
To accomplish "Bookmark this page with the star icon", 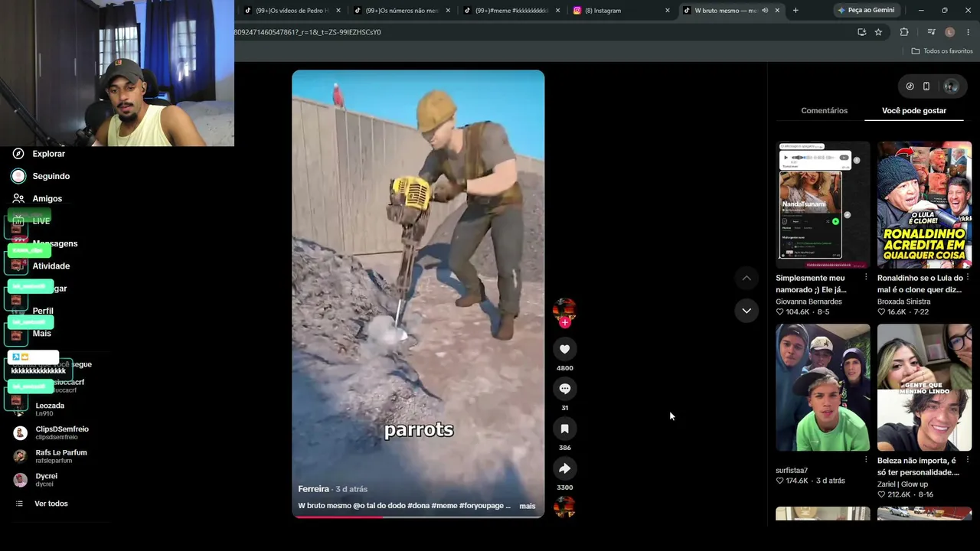I will [878, 32].
